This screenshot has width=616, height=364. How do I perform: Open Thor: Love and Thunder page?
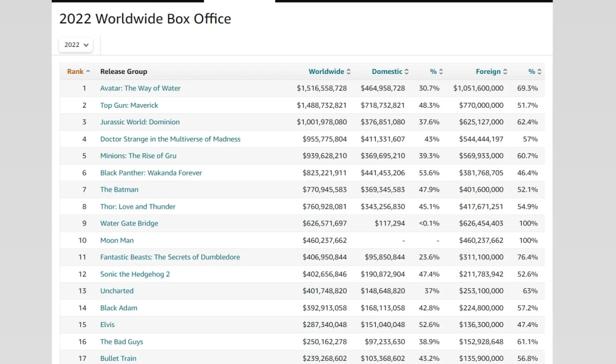coord(138,207)
